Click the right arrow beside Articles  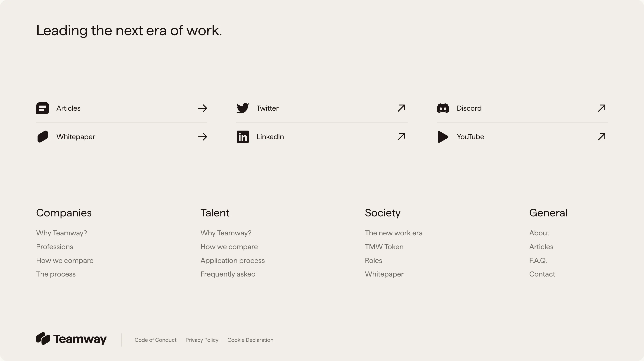202,108
